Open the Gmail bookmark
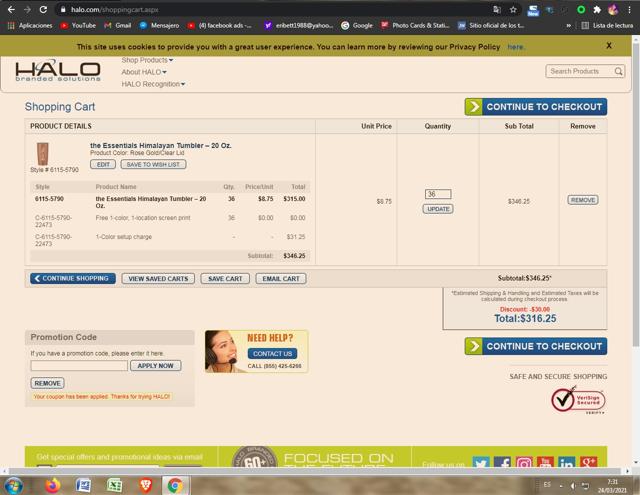 tap(118, 25)
